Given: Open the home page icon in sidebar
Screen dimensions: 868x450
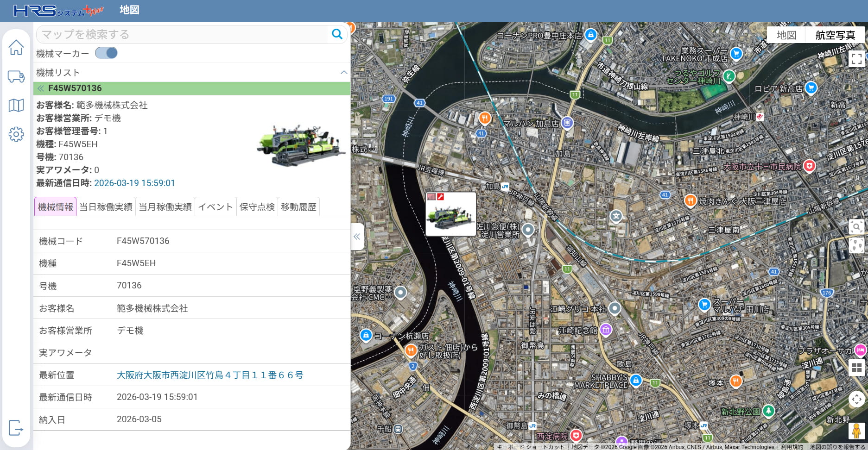Looking at the screenshot, I should (16, 47).
